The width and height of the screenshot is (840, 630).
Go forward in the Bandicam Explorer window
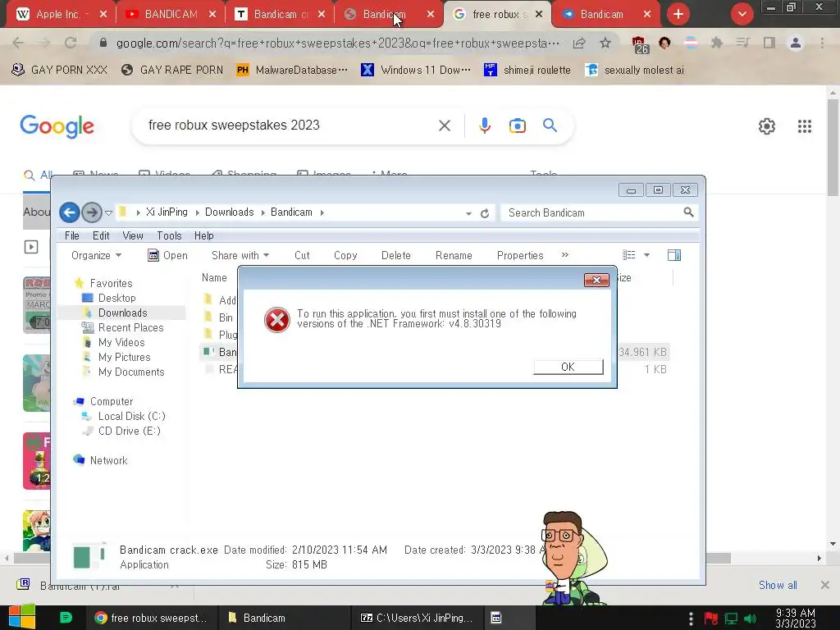coord(92,212)
